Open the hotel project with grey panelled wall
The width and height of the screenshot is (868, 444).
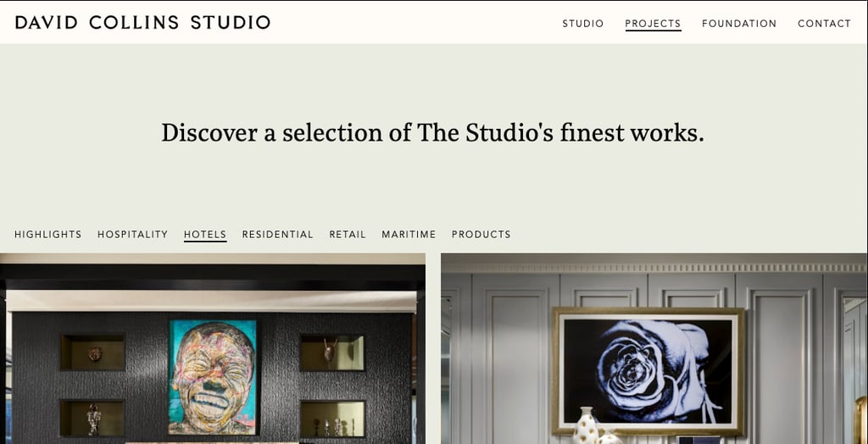click(654, 349)
